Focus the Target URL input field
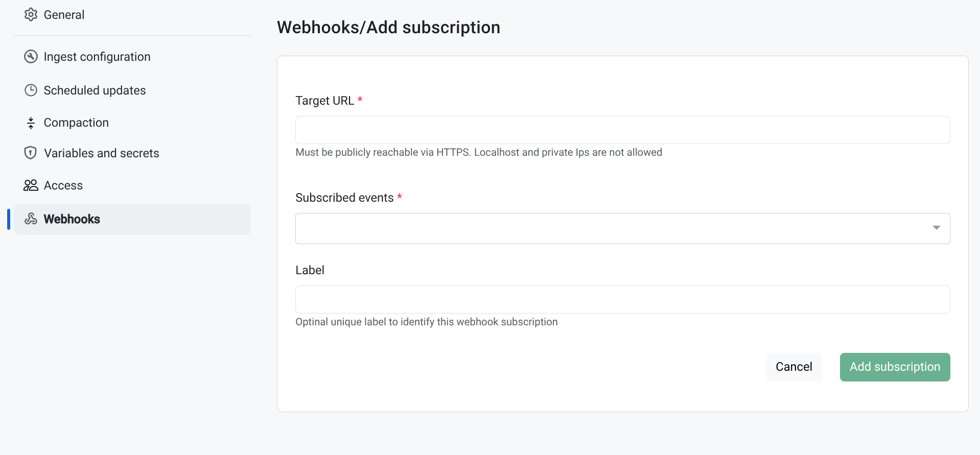The image size is (980, 455). pos(622,130)
